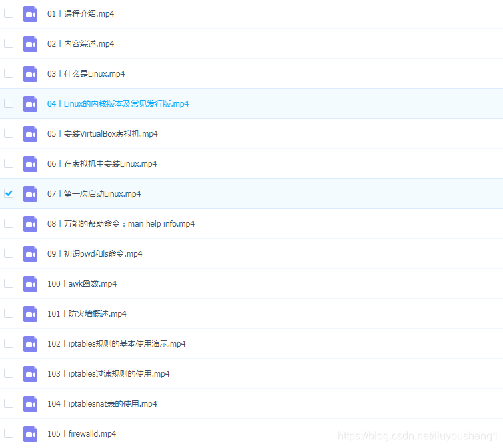Open file name 02 内容综述.mp4

[x=81, y=43]
